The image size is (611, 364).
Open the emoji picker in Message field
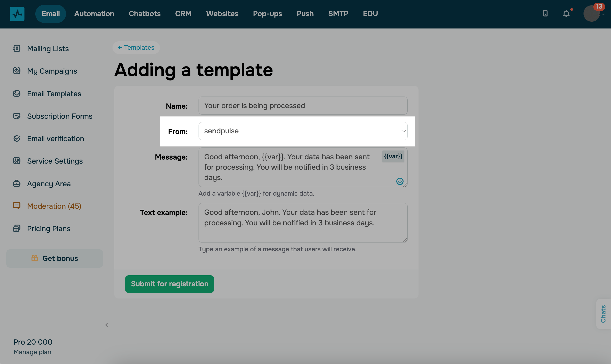400,181
